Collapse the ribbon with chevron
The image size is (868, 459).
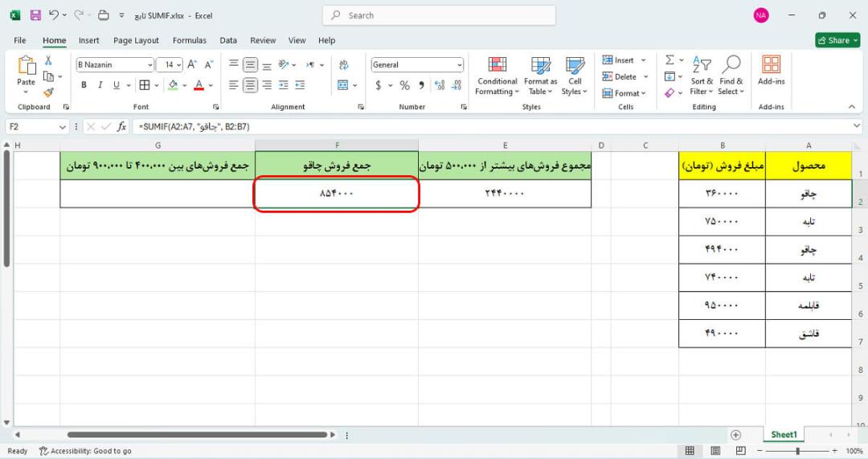(x=851, y=107)
